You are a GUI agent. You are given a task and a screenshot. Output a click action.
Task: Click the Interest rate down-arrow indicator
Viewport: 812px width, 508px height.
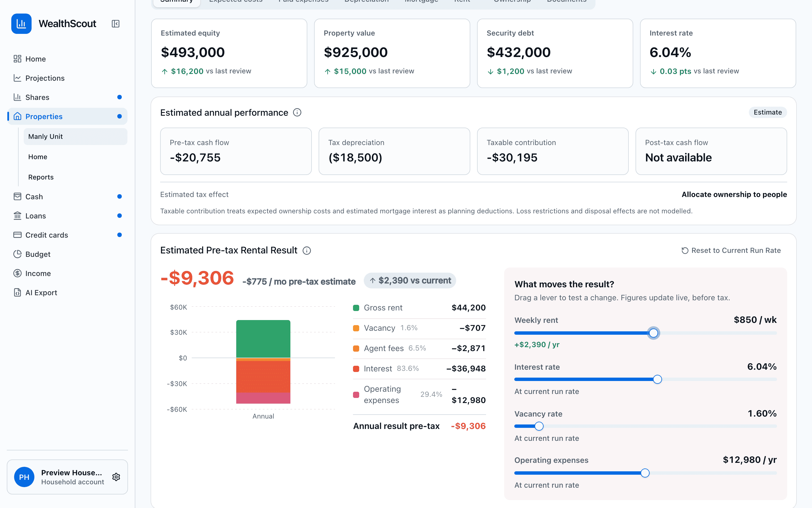click(x=653, y=71)
